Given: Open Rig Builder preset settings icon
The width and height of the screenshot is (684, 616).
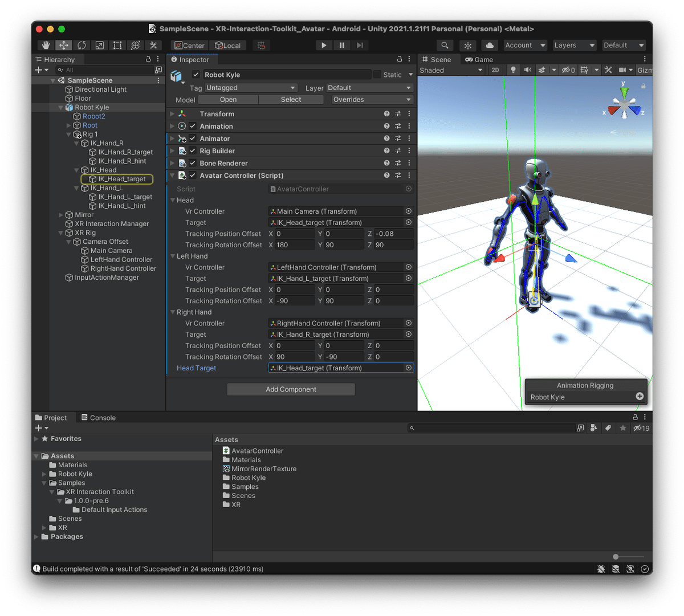Looking at the screenshot, I should [398, 150].
